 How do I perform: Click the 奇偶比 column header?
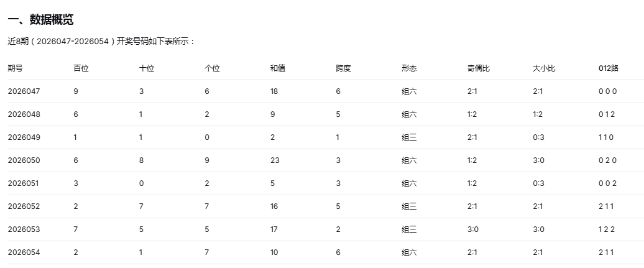click(x=479, y=68)
